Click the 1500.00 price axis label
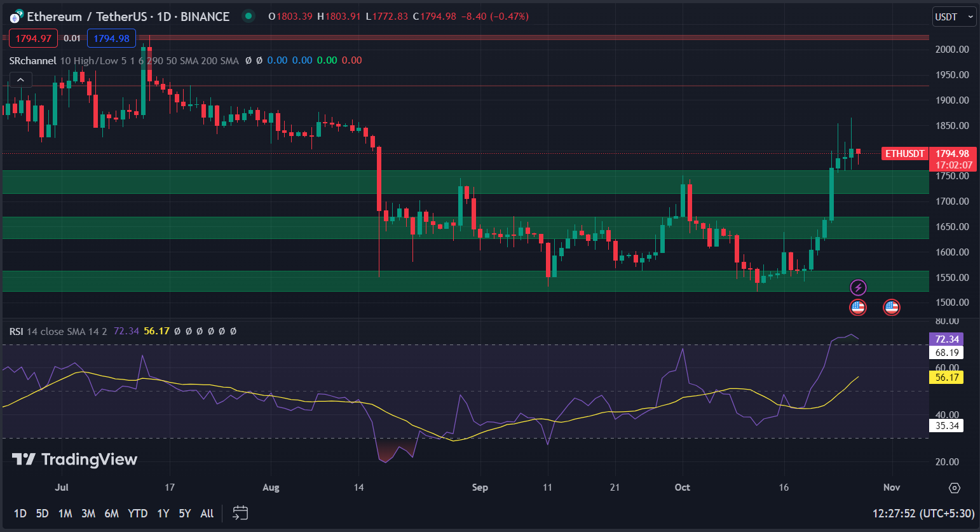The height and width of the screenshot is (532, 980). (952, 303)
